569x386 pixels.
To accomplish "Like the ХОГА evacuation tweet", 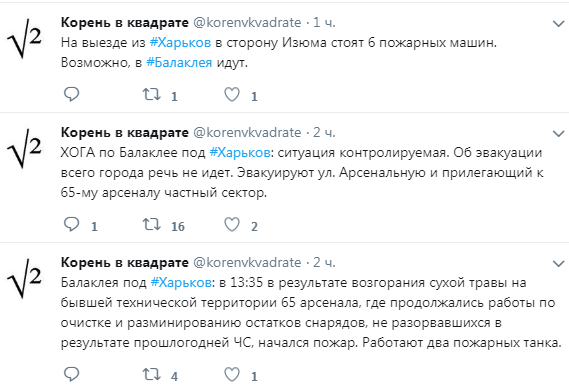I will [x=232, y=224].
